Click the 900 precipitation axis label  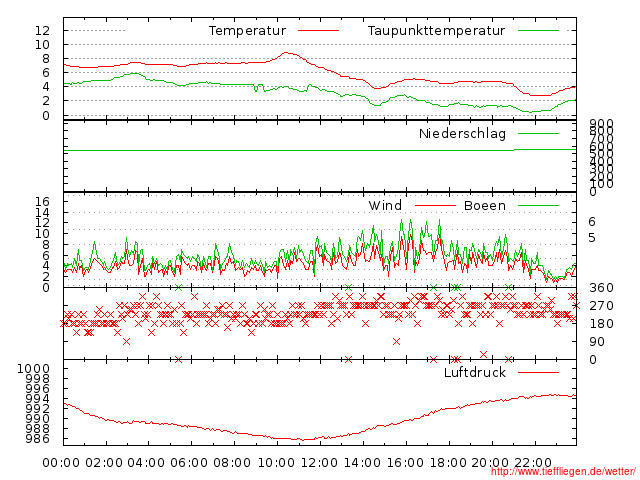pos(601,123)
